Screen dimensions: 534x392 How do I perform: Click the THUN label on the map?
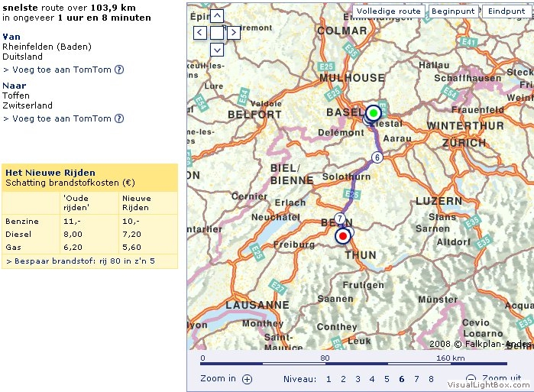361,255
